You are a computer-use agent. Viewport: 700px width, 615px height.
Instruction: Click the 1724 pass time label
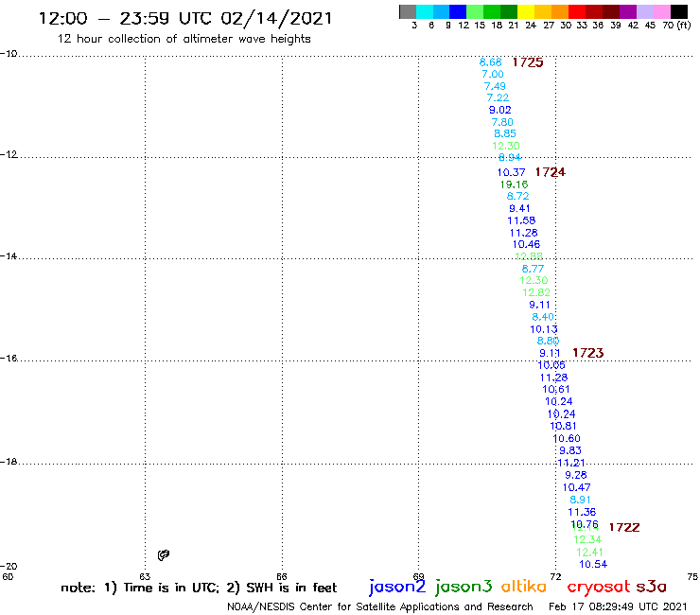[550, 172]
